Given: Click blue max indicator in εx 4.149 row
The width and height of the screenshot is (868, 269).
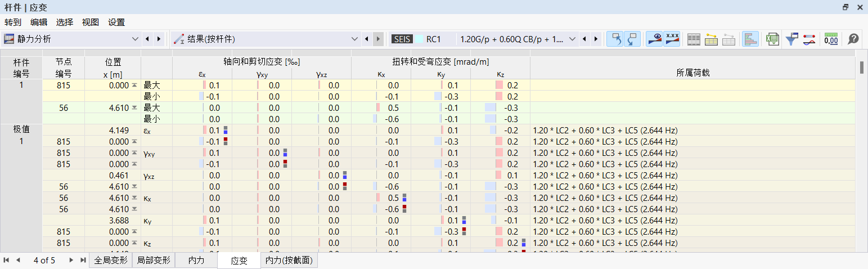Looking at the screenshot, I should pyautogui.click(x=226, y=132).
